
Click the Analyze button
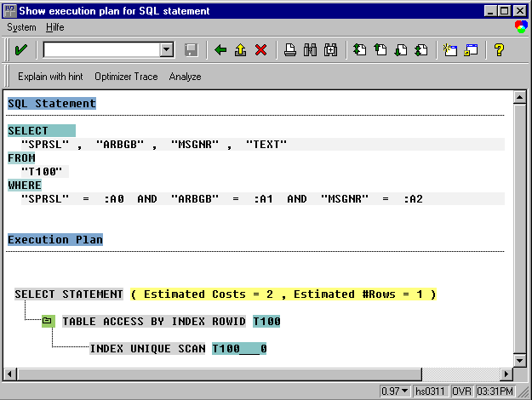[x=185, y=77]
